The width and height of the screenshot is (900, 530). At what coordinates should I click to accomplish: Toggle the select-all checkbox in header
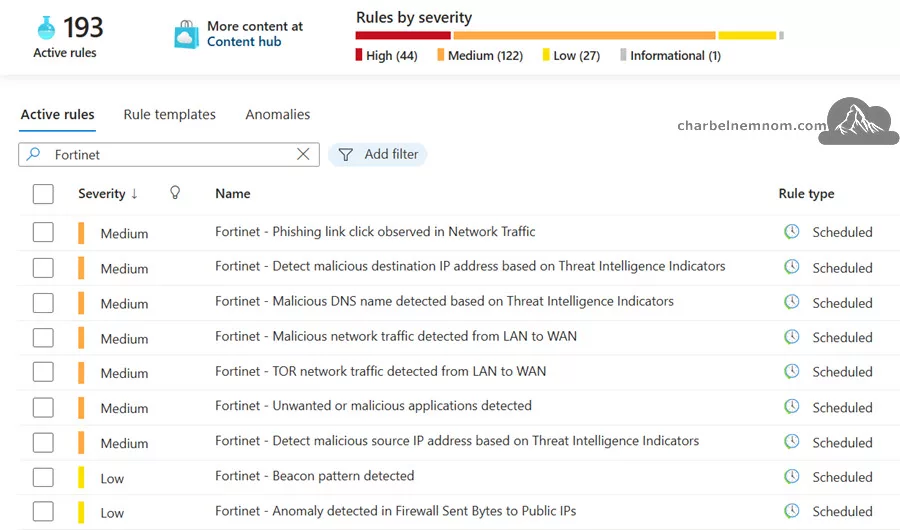tap(43, 194)
